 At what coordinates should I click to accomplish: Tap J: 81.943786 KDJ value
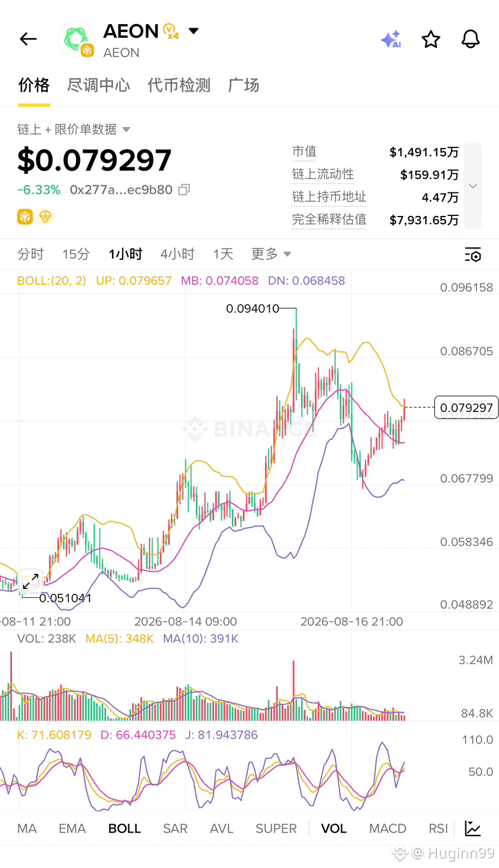click(222, 735)
